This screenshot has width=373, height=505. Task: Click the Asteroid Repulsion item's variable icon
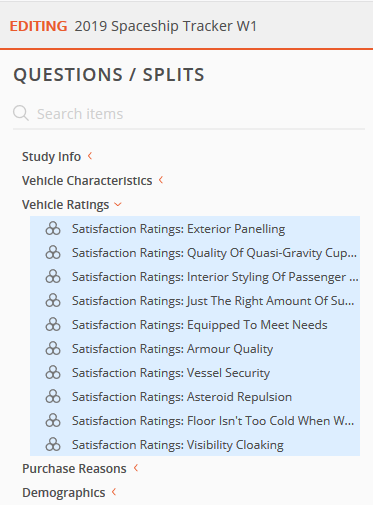[53, 397]
